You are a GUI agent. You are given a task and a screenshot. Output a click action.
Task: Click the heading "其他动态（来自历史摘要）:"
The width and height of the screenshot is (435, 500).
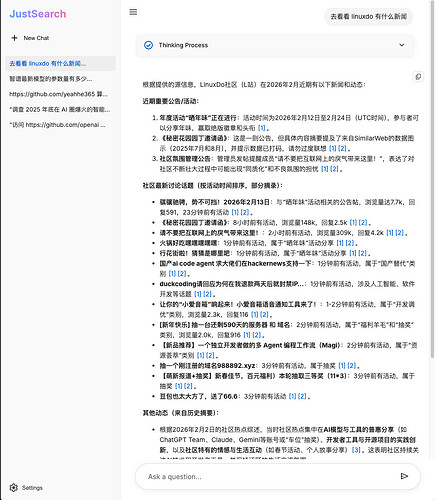181,413
